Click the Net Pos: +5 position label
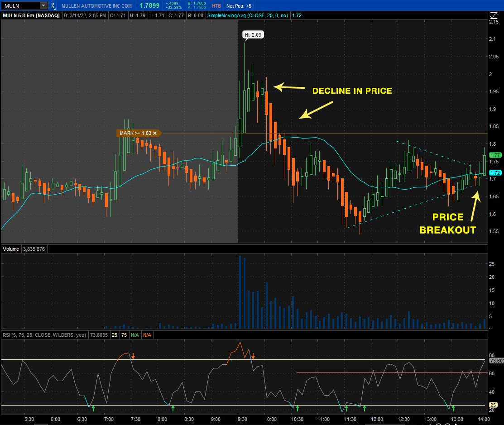504x425 pixels. tap(239, 6)
